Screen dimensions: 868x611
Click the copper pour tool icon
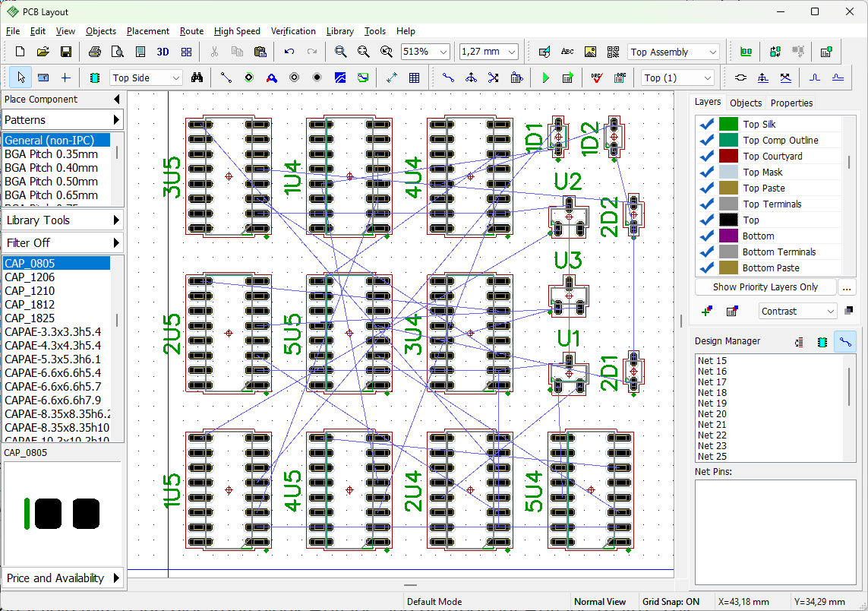pyautogui.click(x=340, y=78)
